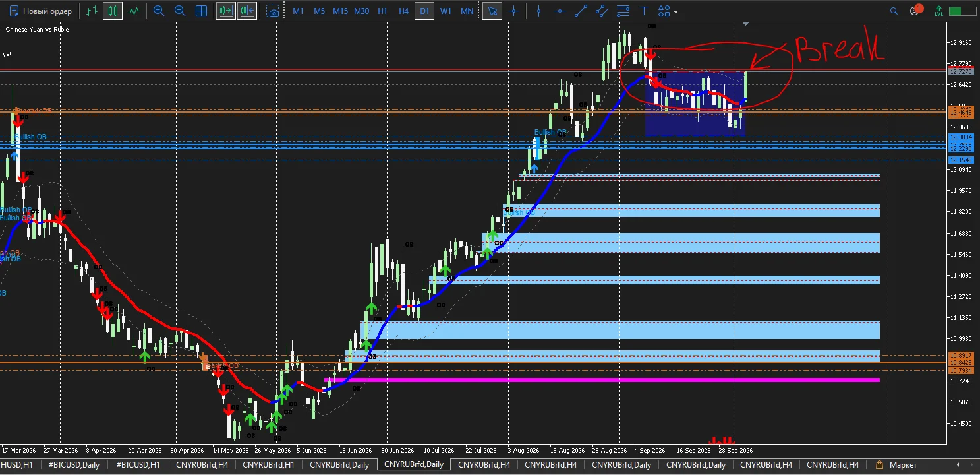980x475 pixels.
Task: Switch chart to bar chart mode
Action: (92, 11)
